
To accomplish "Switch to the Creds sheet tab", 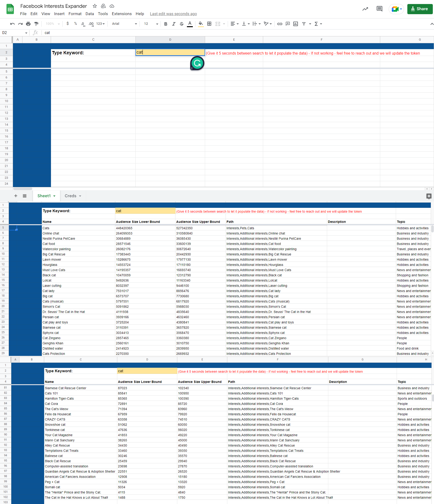I will pyautogui.click(x=71, y=196).
